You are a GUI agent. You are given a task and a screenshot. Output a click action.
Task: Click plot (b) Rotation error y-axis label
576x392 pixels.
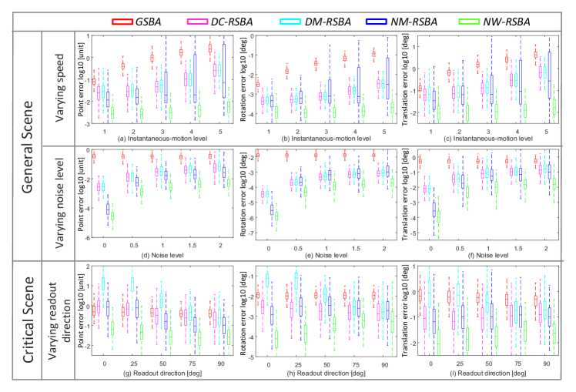(243, 80)
